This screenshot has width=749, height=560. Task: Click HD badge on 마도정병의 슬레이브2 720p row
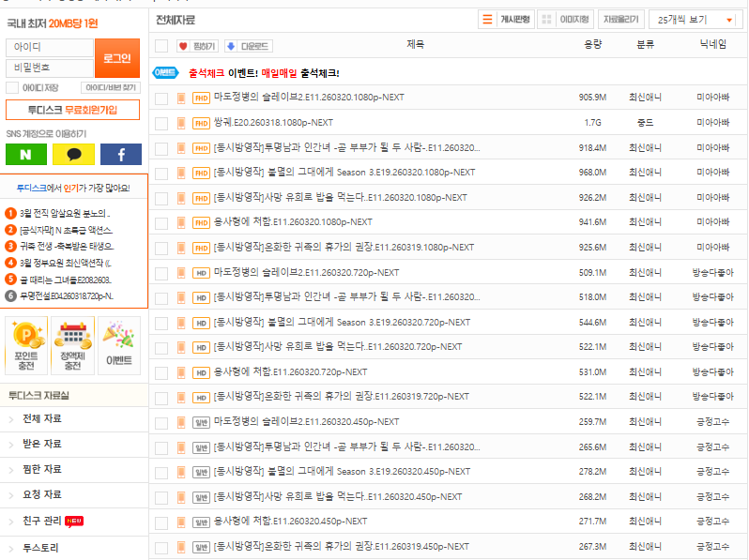(201, 273)
